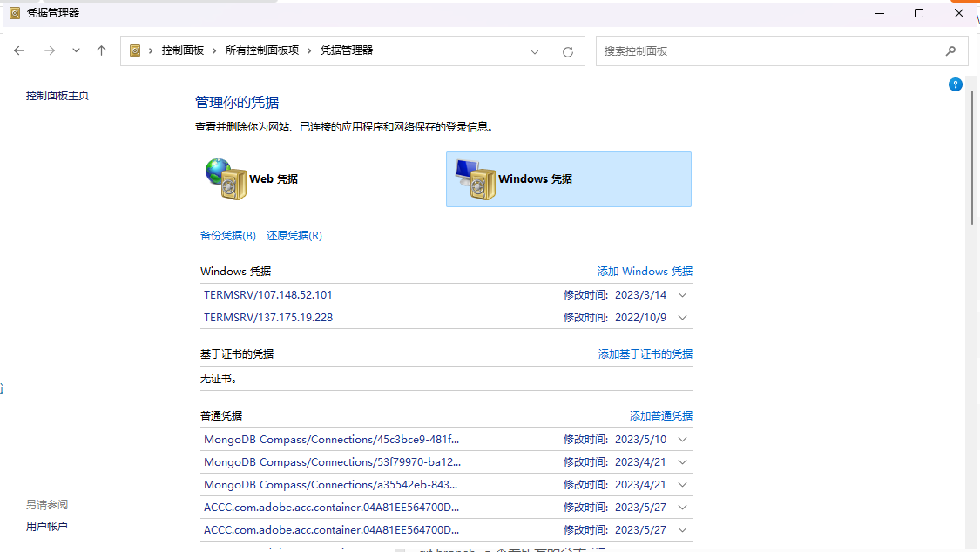This screenshot has width=980, height=552.
Task: Refresh the control panel view
Action: coord(567,52)
